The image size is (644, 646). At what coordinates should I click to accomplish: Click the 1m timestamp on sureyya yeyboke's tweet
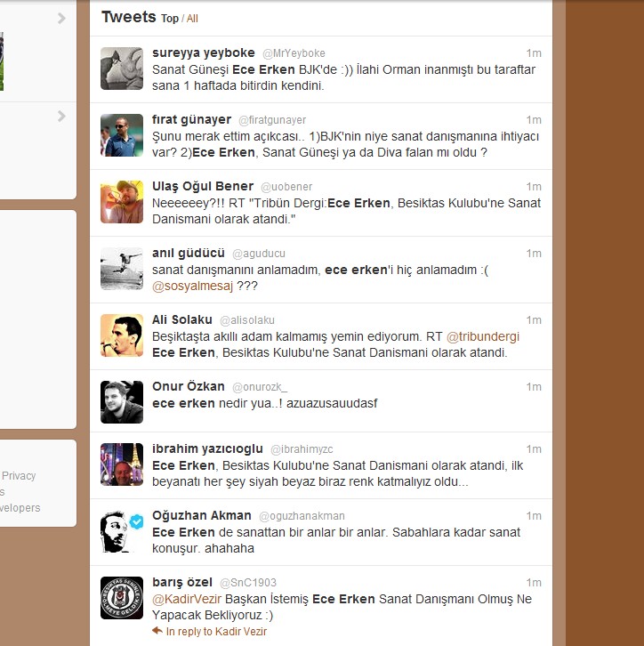coord(534,53)
